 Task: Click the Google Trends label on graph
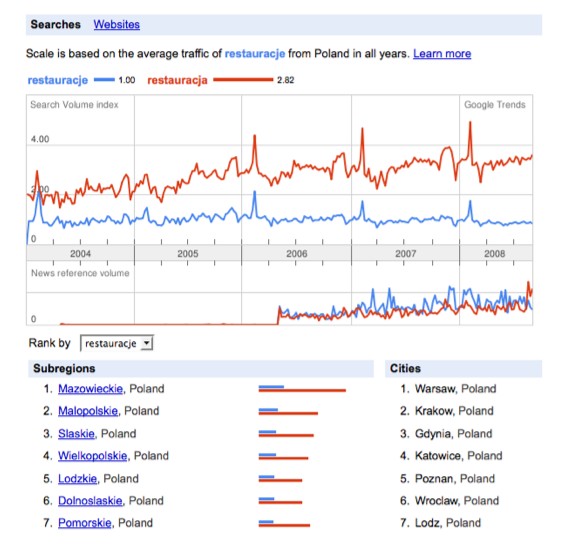(495, 105)
